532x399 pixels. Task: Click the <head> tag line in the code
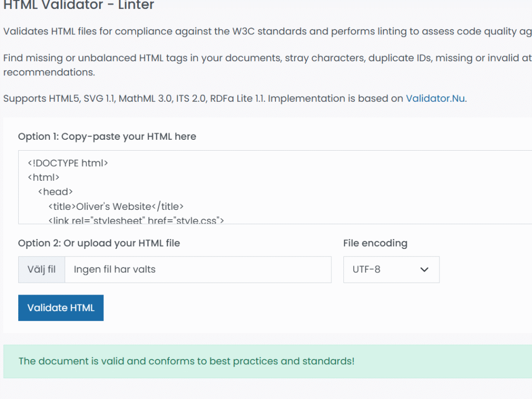pos(55,192)
